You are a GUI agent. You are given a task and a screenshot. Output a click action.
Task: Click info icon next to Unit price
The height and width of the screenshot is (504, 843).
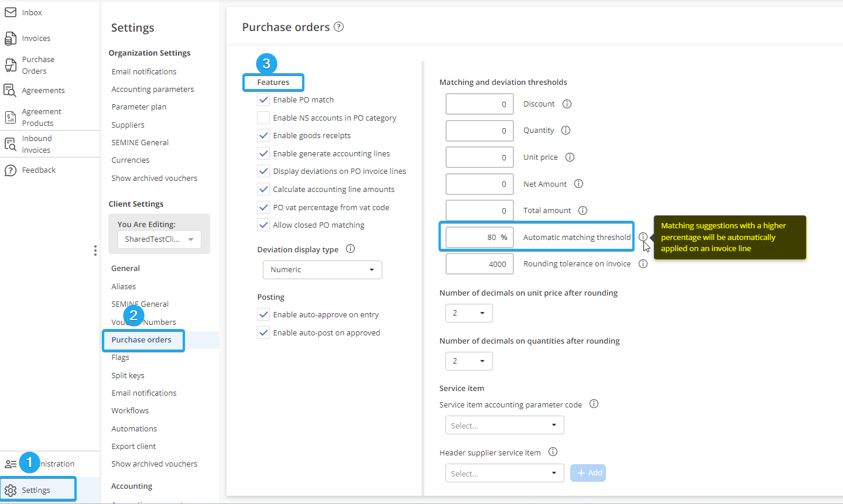click(570, 157)
